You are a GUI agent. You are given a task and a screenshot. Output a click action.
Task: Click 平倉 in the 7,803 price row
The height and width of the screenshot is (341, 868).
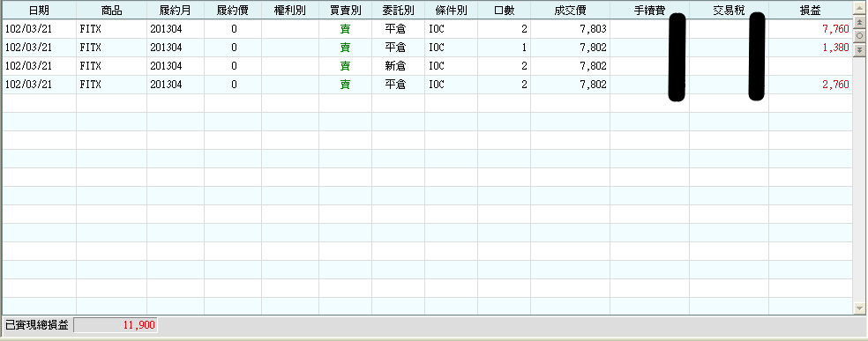click(398, 29)
